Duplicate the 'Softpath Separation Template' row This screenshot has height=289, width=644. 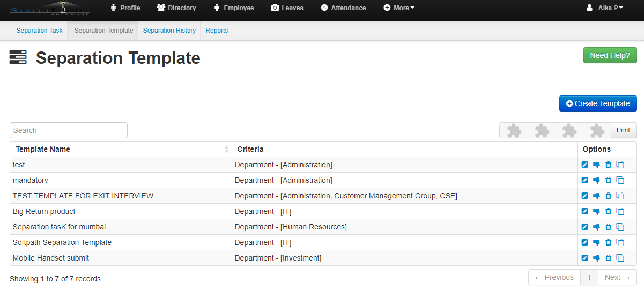[620, 243]
